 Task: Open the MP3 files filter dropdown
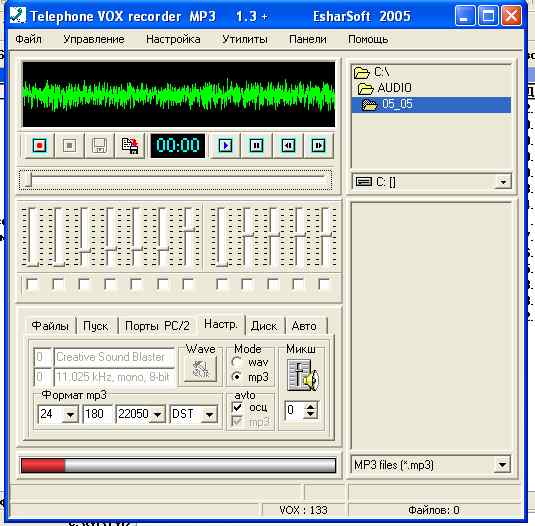(x=502, y=465)
